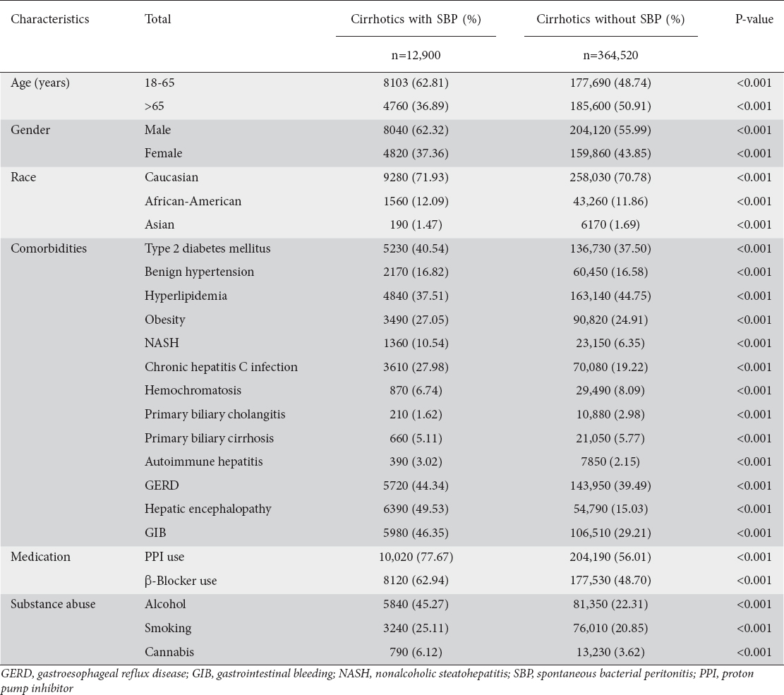
Task: Click the Gender category label
Action: (30, 130)
